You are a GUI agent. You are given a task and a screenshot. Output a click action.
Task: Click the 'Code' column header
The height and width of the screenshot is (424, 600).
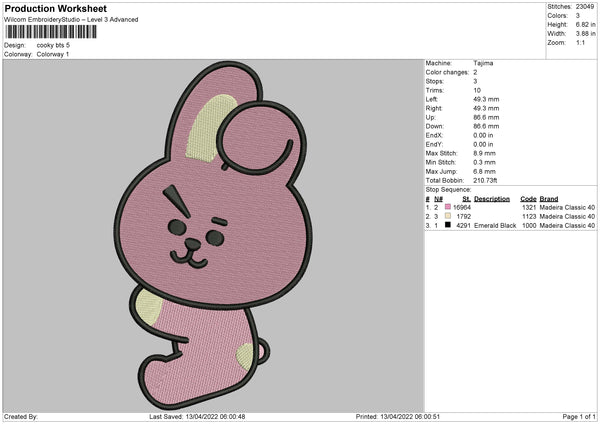point(528,199)
